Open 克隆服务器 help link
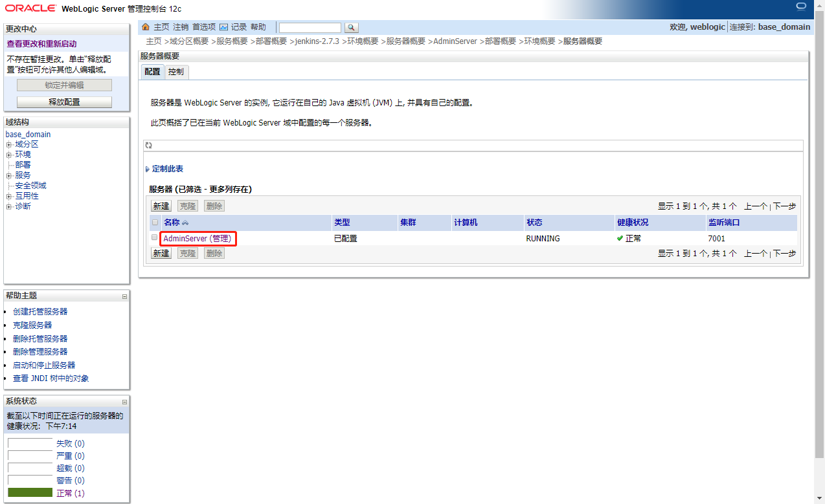 (x=32, y=325)
